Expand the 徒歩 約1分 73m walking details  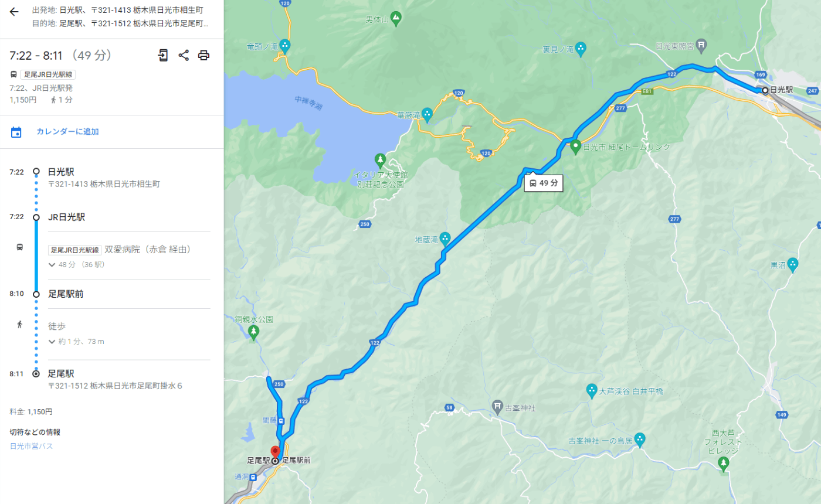point(76,341)
